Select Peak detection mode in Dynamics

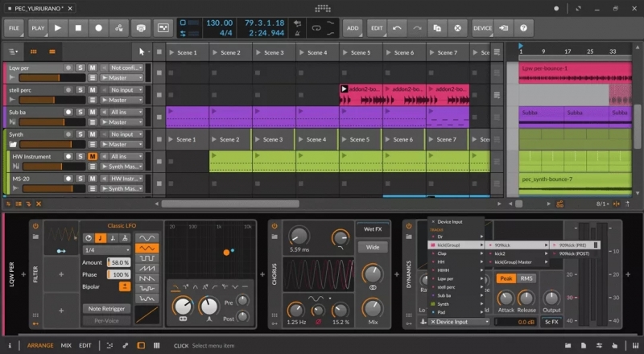tap(506, 278)
